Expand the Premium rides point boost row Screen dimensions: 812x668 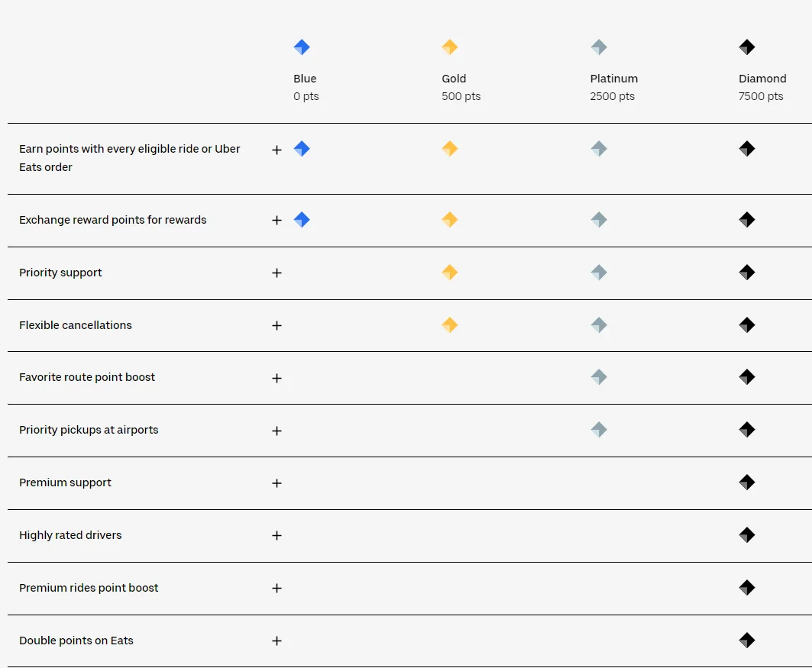pos(277,589)
